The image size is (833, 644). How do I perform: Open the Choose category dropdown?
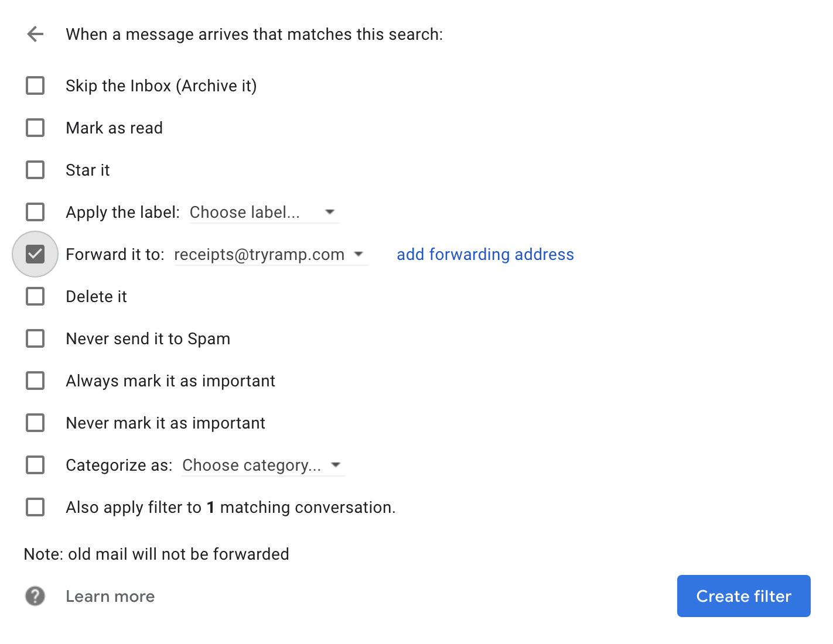263,465
